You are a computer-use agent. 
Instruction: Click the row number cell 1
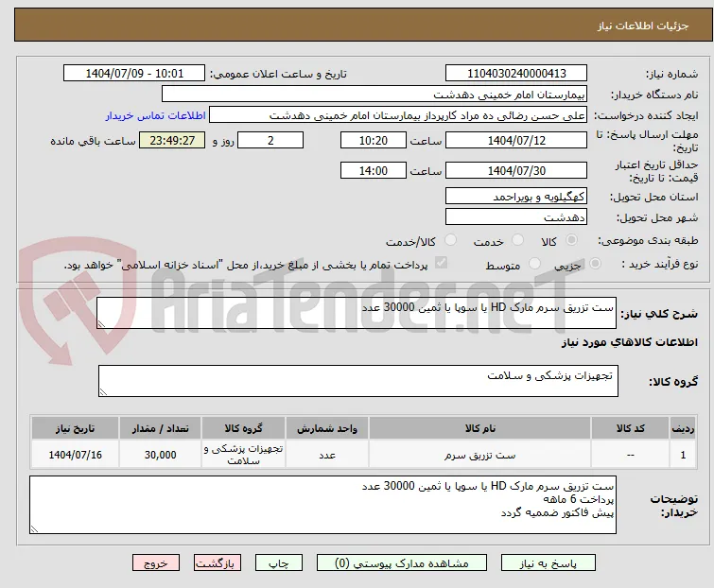tap(683, 455)
